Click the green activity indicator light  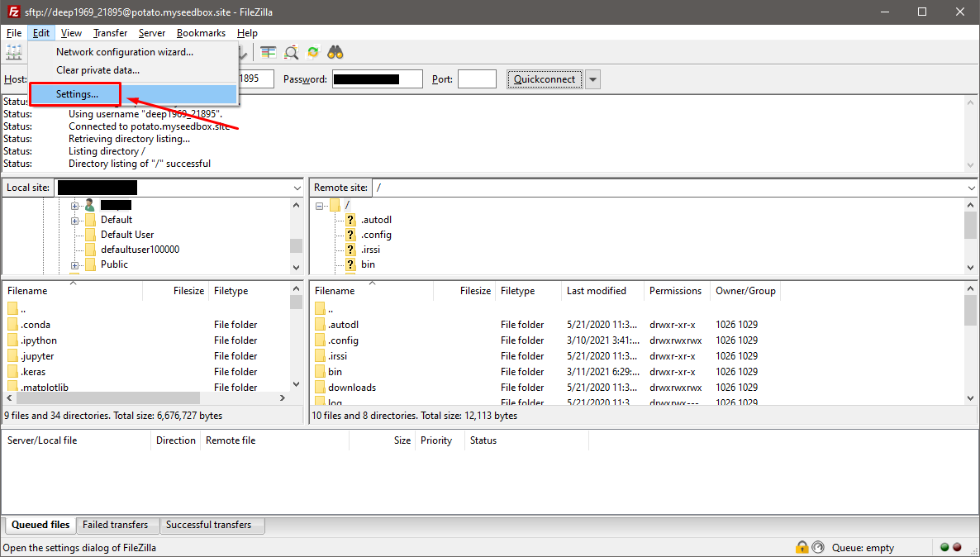944,547
